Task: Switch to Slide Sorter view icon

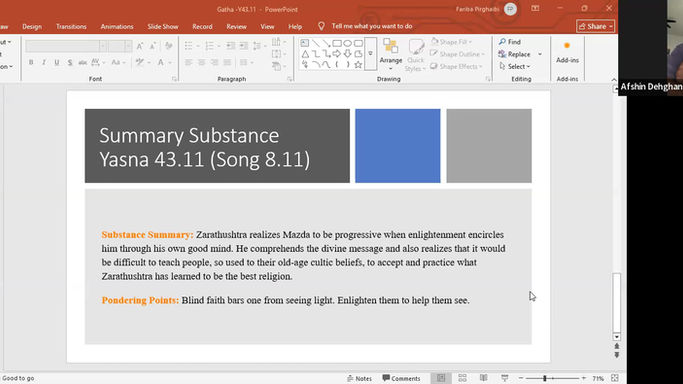Action: pyautogui.click(x=462, y=378)
